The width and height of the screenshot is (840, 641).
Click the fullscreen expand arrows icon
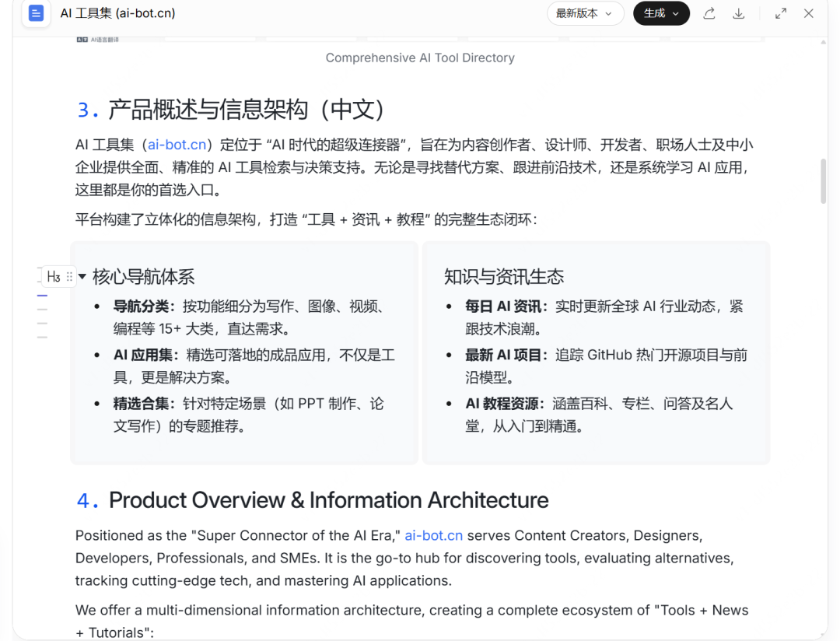[780, 13]
